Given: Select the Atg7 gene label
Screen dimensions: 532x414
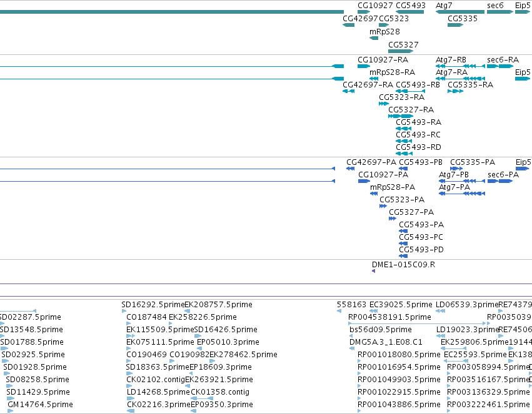Looking at the screenshot, I should 444,6.
